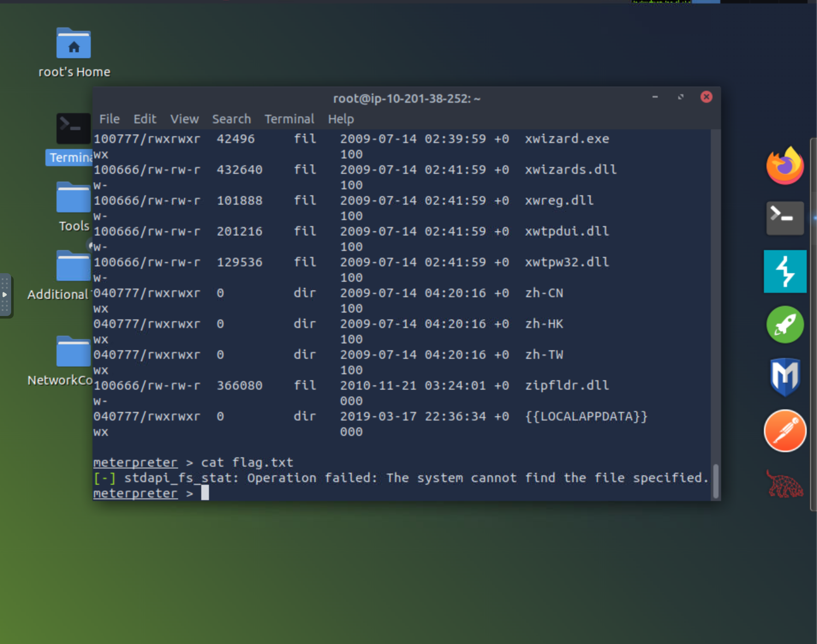Open the Search menu

pyautogui.click(x=232, y=119)
